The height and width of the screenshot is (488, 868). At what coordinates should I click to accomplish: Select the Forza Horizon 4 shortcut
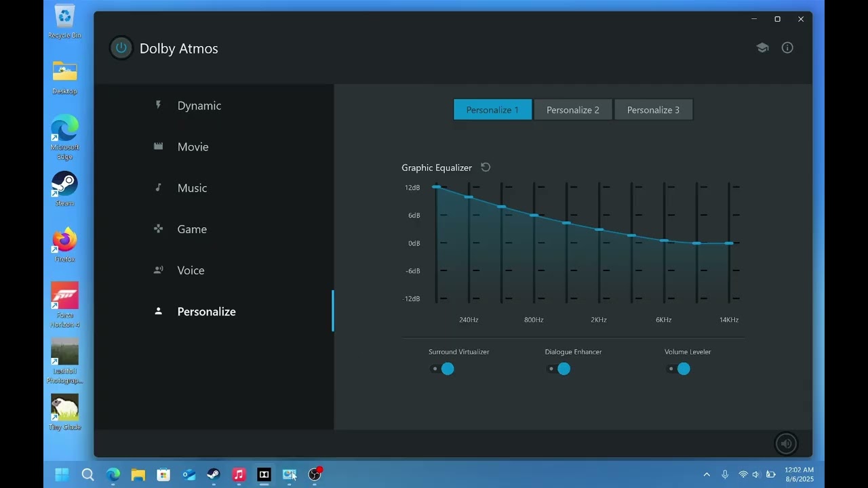(x=64, y=305)
